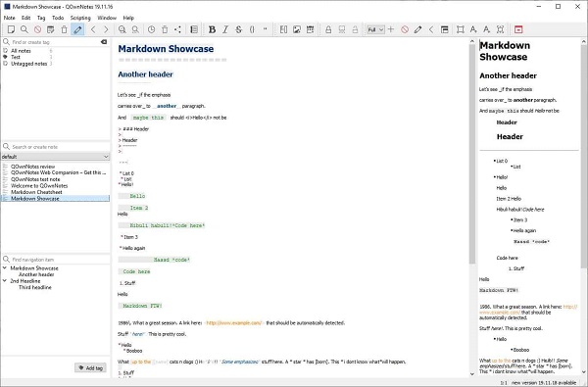Focus the Find or create tag field
The width and height of the screenshot is (588, 387).
(55, 42)
